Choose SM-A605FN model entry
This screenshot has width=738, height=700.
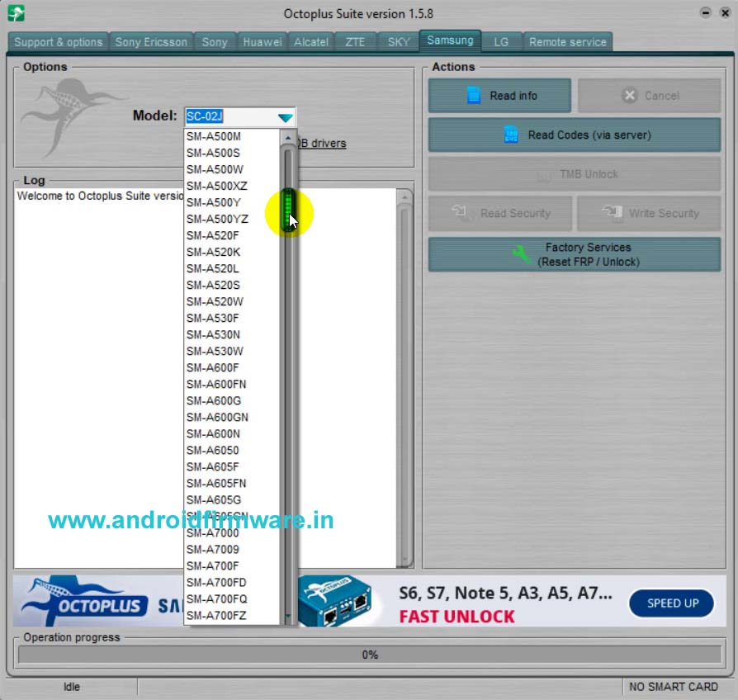(x=232, y=483)
